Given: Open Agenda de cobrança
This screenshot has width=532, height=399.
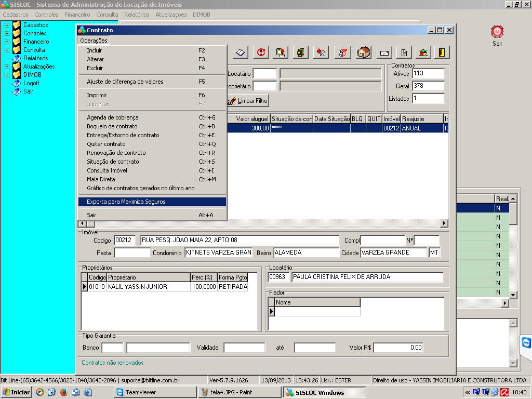Looking at the screenshot, I should [x=152, y=117].
